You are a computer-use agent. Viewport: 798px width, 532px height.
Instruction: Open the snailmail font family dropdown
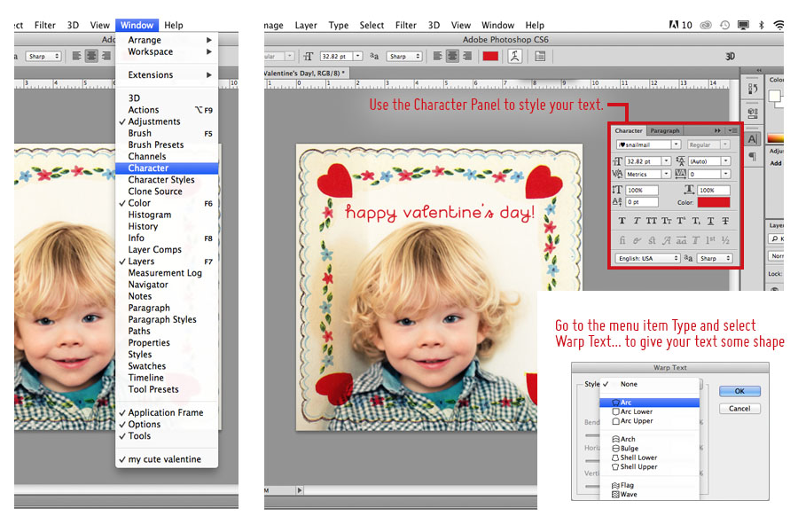677,145
